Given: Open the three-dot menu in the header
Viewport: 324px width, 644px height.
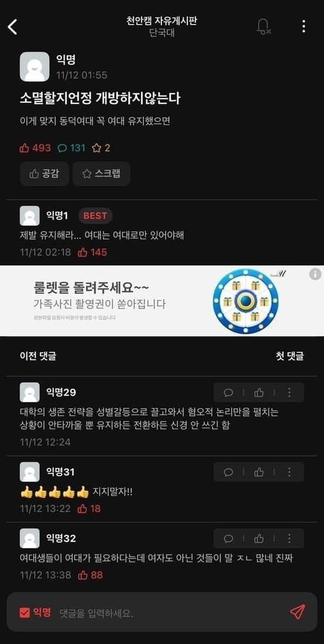Looking at the screenshot, I should pyautogui.click(x=303, y=26).
